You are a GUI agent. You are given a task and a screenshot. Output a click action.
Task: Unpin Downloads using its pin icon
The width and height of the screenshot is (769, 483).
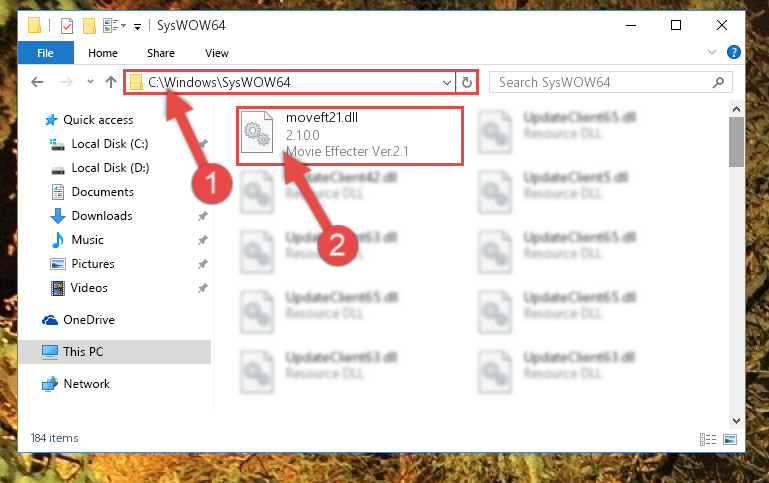(x=203, y=216)
